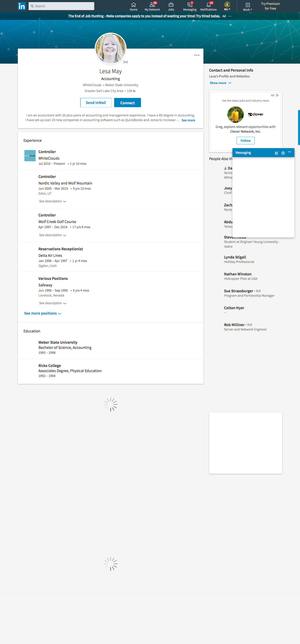Screen dimensions: 300x644
Task: Open Messaging in the top navigation
Action: [189, 7]
